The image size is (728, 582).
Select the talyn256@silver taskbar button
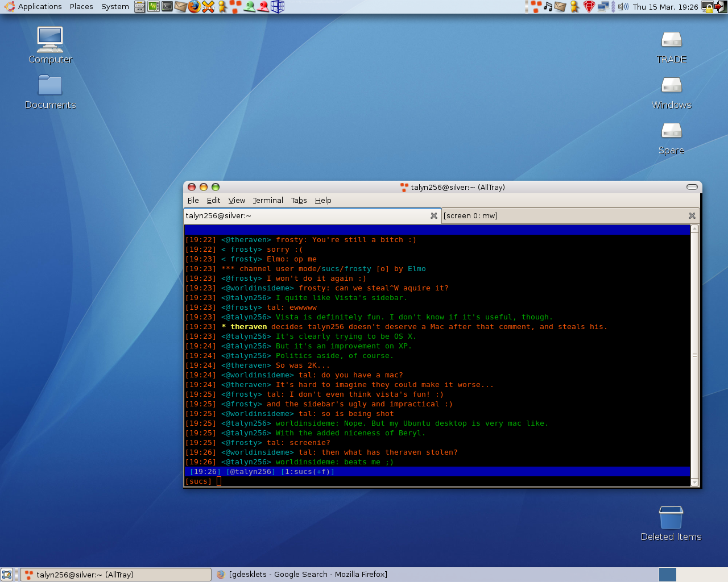(116, 575)
